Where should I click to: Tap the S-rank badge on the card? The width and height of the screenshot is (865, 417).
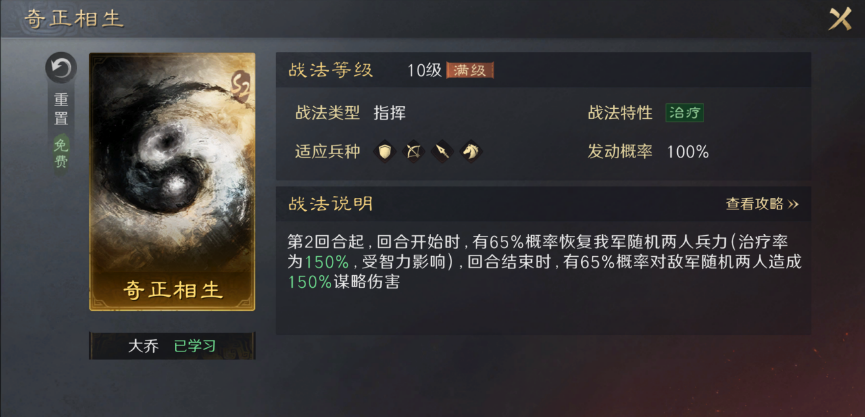pyautogui.click(x=241, y=85)
